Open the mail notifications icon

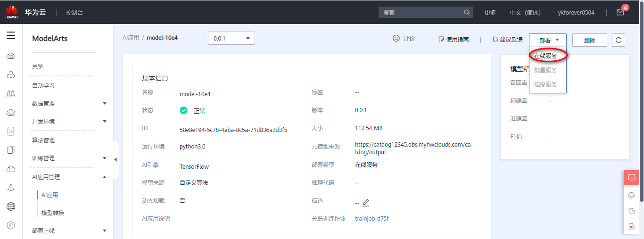[x=620, y=12]
